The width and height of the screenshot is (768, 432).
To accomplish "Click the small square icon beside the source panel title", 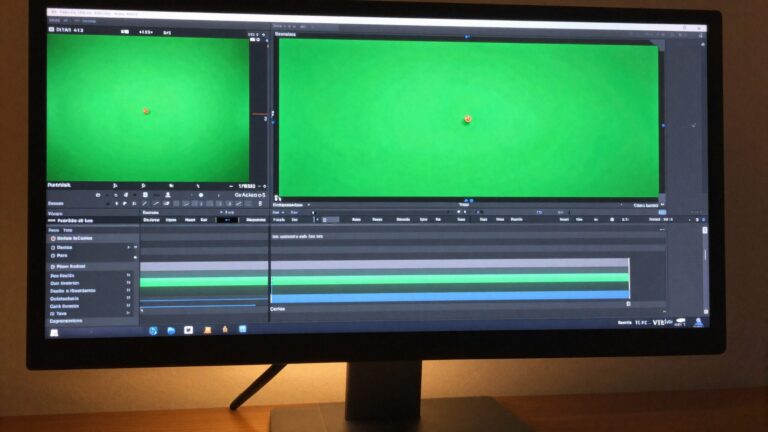I will pyautogui.click(x=51, y=30).
